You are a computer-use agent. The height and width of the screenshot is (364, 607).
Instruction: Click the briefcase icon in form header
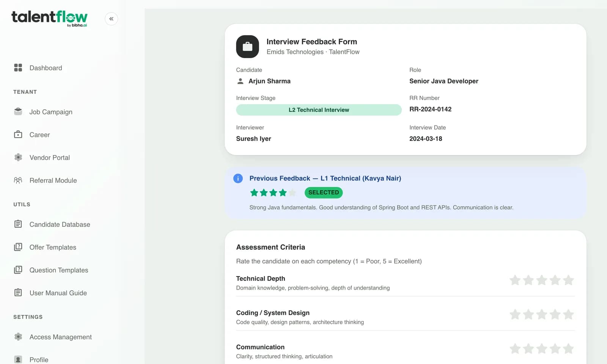(x=247, y=47)
